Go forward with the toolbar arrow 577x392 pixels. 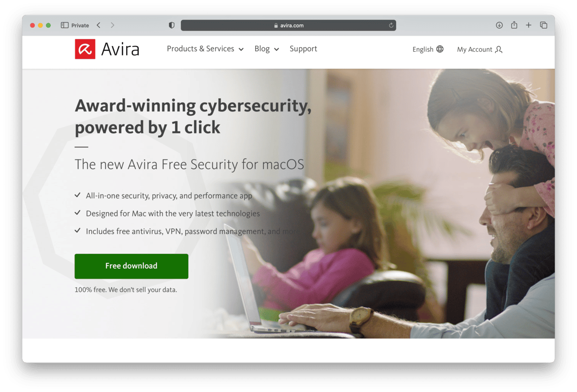tap(112, 25)
